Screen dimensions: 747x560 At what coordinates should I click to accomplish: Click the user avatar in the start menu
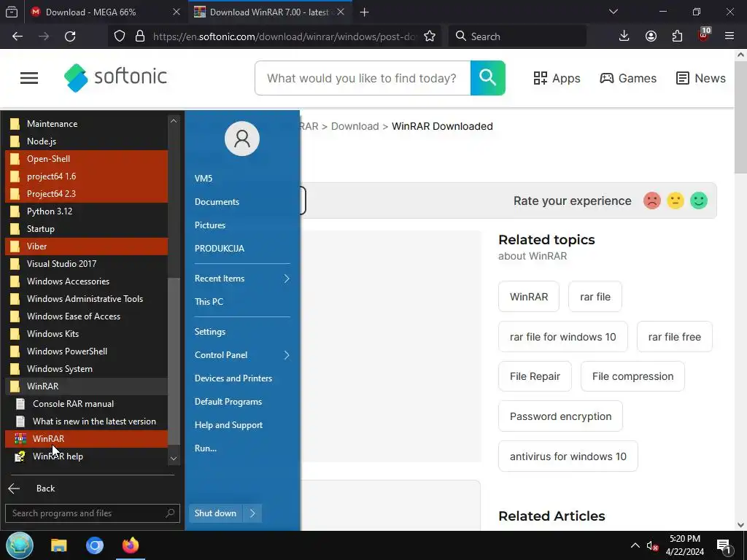(242, 139)
